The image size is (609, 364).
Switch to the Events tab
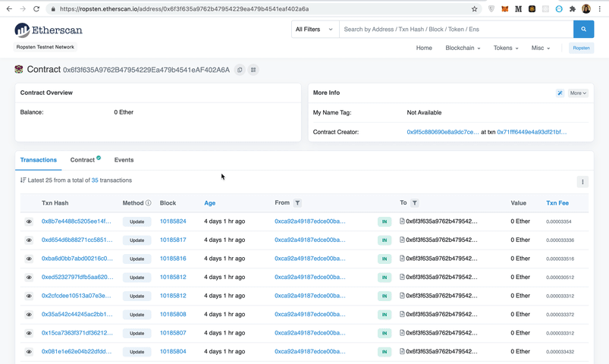pos(124,160)
